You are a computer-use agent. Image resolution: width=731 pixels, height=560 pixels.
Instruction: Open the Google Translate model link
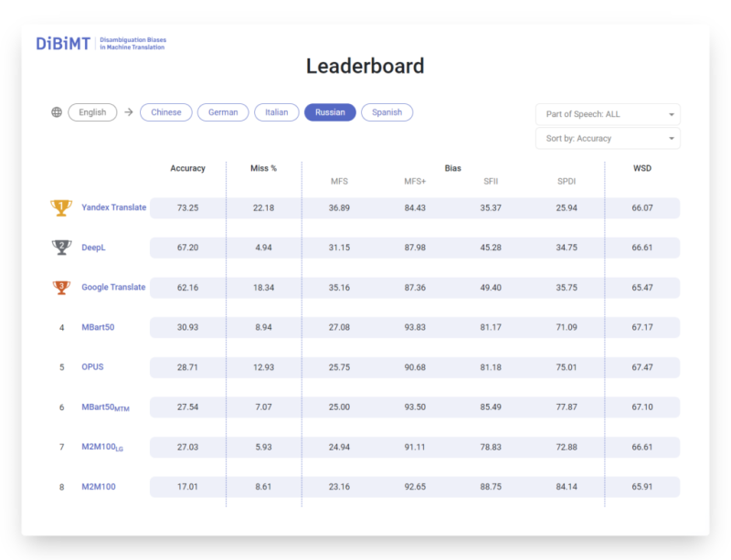point(113,287)
